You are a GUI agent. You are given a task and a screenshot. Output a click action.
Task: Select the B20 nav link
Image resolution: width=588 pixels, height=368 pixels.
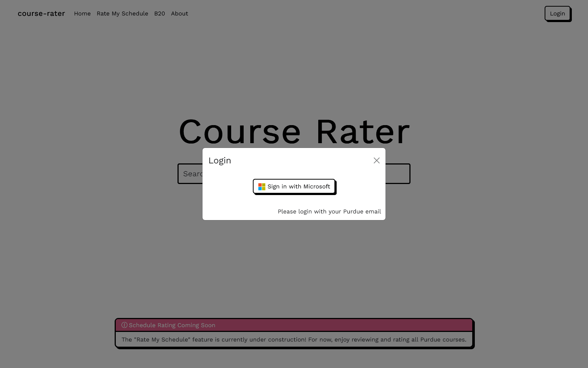pos(159,14)
